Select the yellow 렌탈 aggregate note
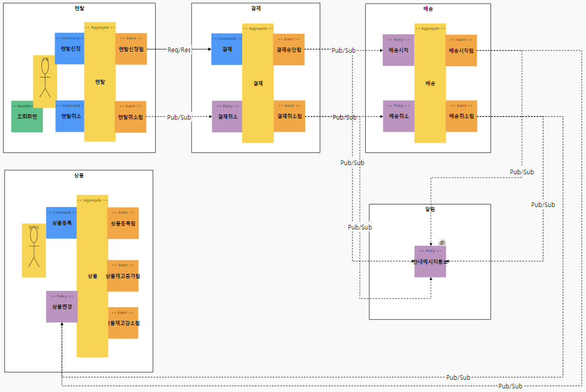Viewport: 586px width, 392px height. click(100, 82)
